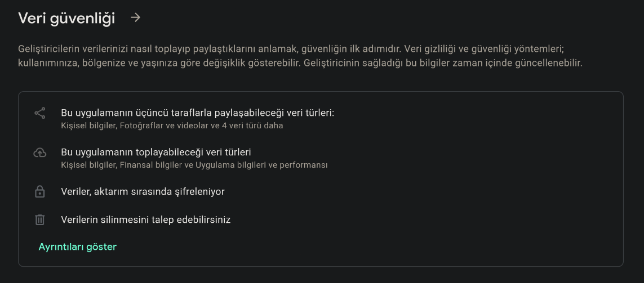This screenshot has height=283, width=644.
Task: Click 'Bu uygulamanın toplayabileceği veri türleri' row title
Action: click(156, 152)
